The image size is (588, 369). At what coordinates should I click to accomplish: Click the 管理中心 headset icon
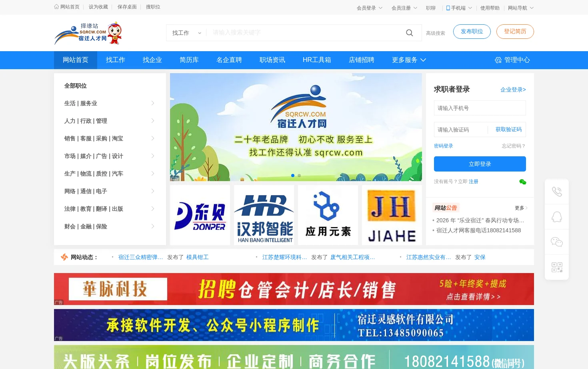498,60
